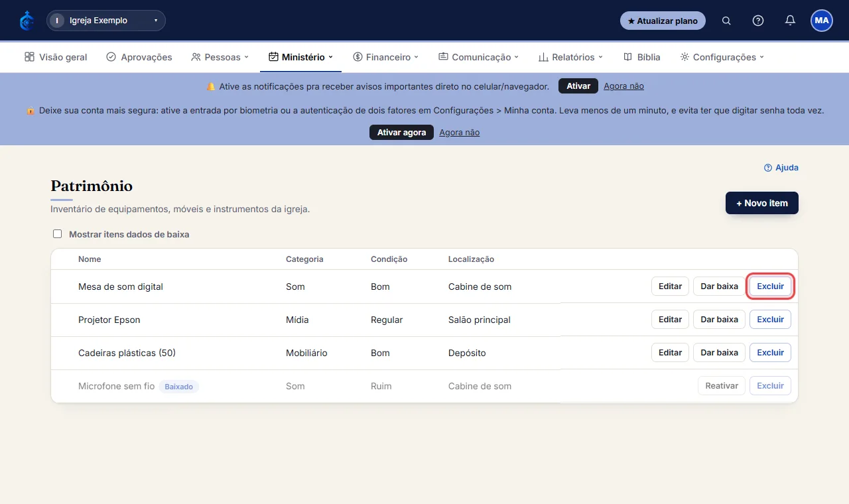Click Dar baixa for Projetor Epson

719,320
